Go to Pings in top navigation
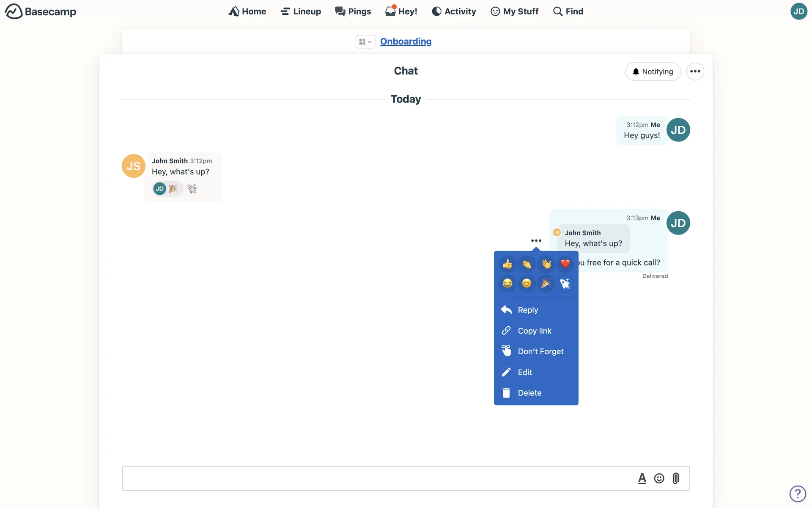This screenshot has height=508, width=812. coord(353,11)
